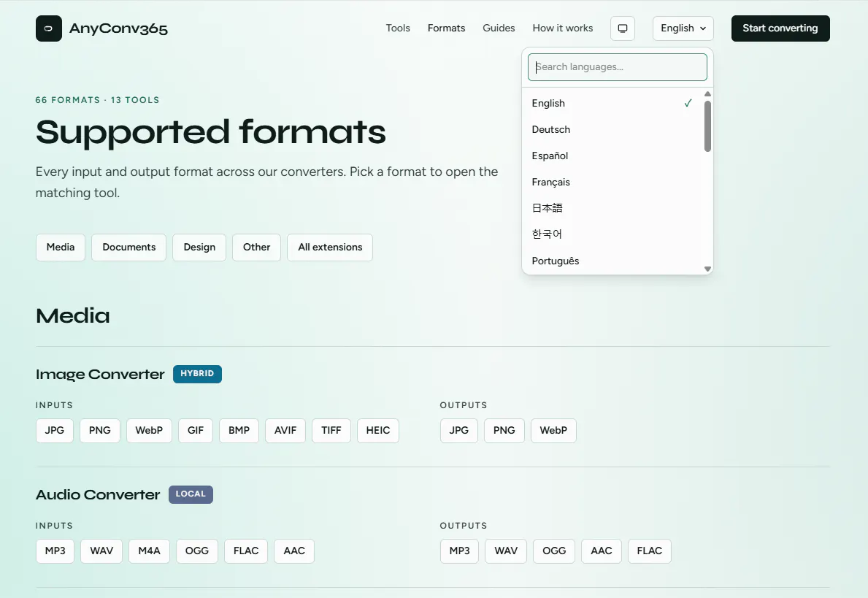
Task: Choose BMP input format
Action: click(239, 431)
